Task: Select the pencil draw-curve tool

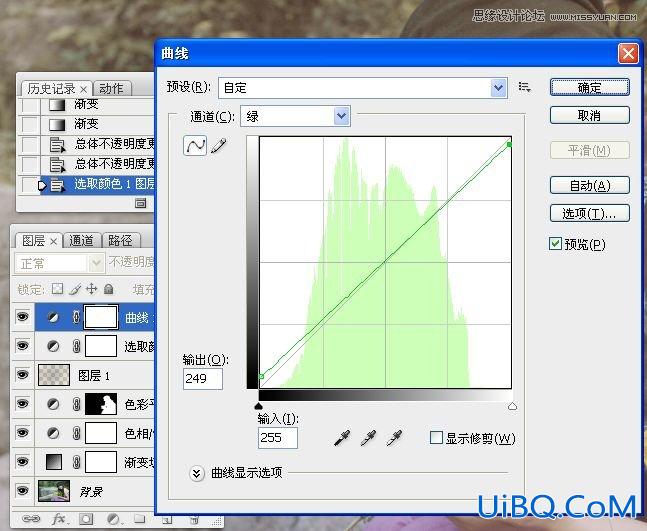Action: pos(219,146)
